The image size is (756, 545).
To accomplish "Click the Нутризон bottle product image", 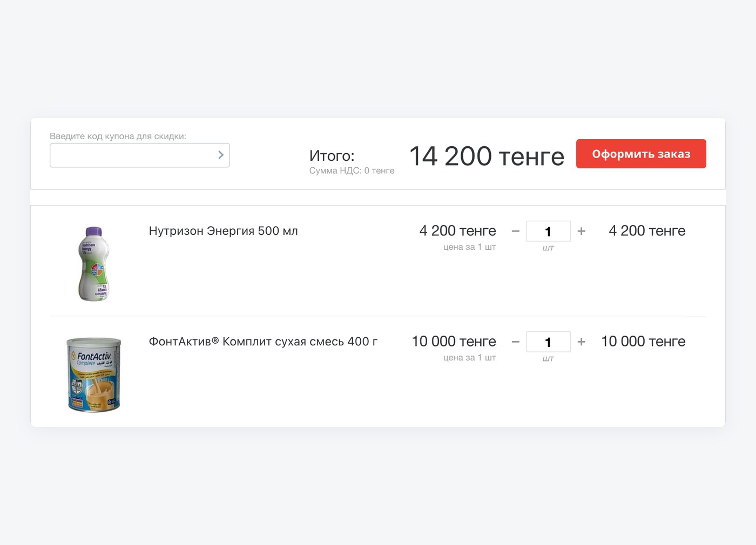I will pos(94,263).
